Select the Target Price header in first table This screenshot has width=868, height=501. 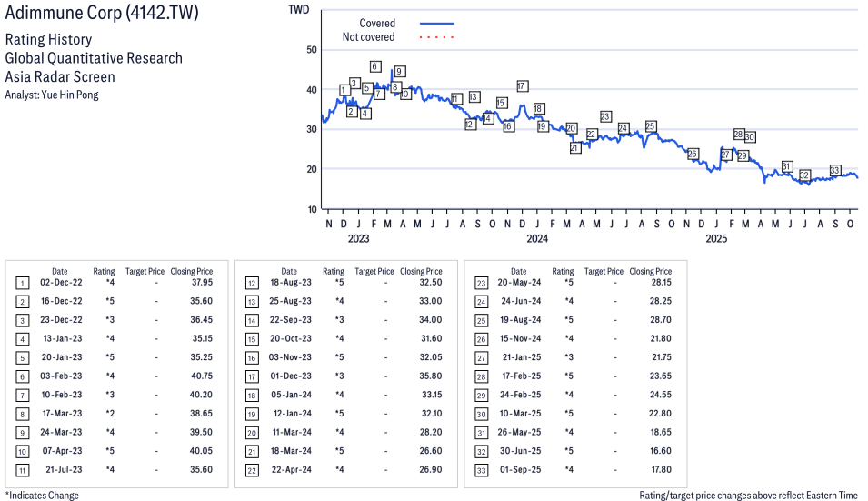[x=145, y=271]
